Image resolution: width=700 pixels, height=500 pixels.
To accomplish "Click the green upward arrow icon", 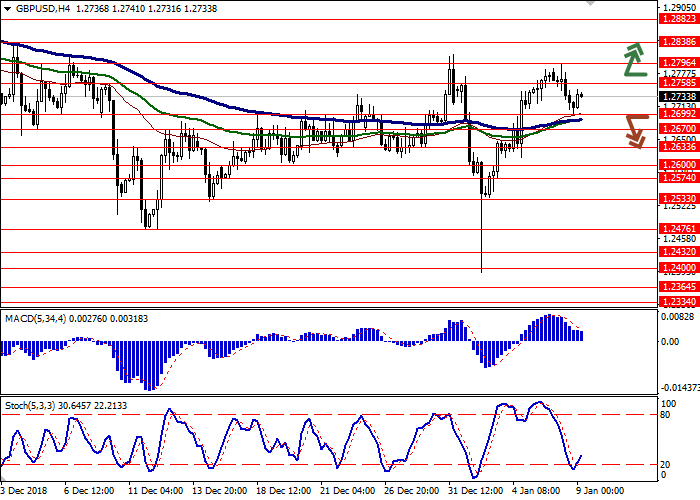I will coord(633,60).
